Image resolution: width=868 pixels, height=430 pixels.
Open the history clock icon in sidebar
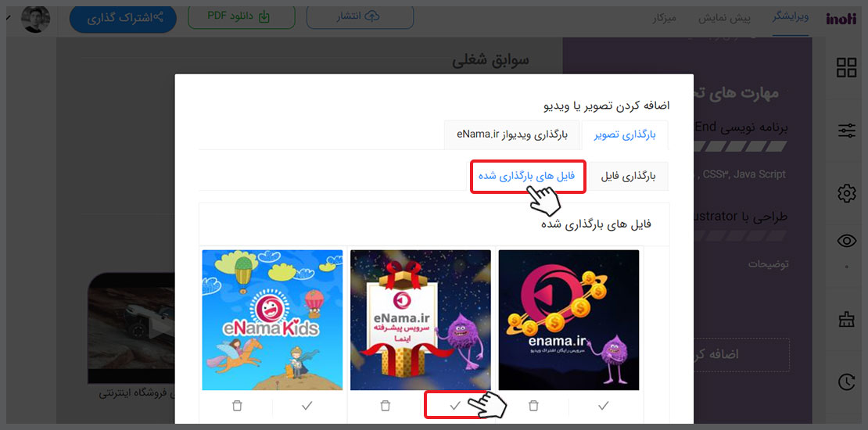(846, 382)
